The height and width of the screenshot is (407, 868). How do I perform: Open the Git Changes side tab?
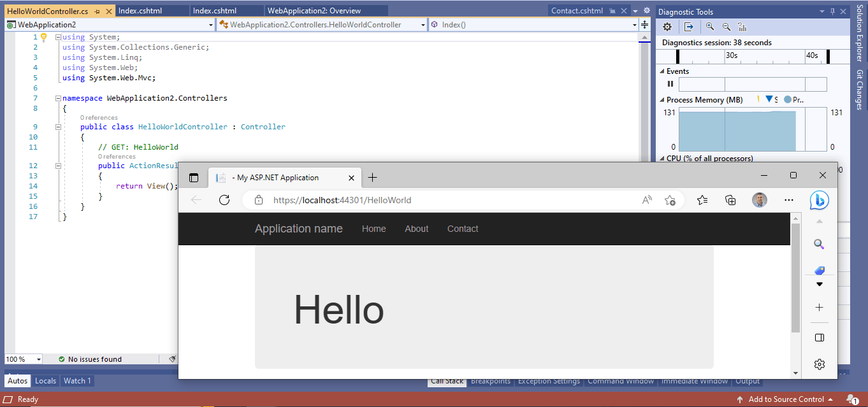tap(859, 89)
